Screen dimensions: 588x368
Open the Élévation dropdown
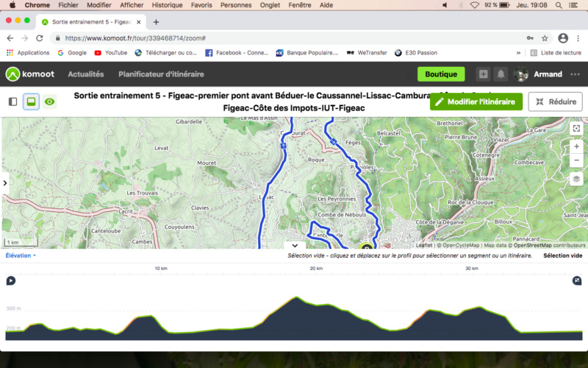pyautogui.click(x=21, y=255)
